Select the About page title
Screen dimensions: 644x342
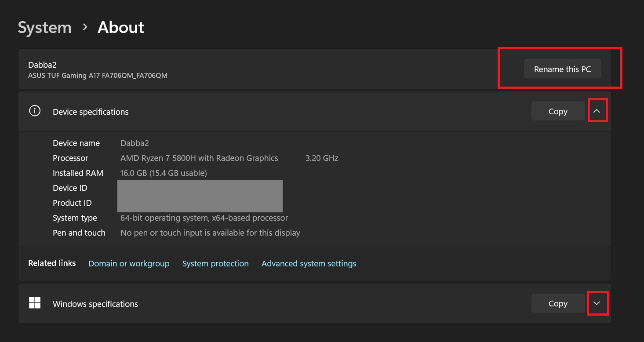click(121, 27)
